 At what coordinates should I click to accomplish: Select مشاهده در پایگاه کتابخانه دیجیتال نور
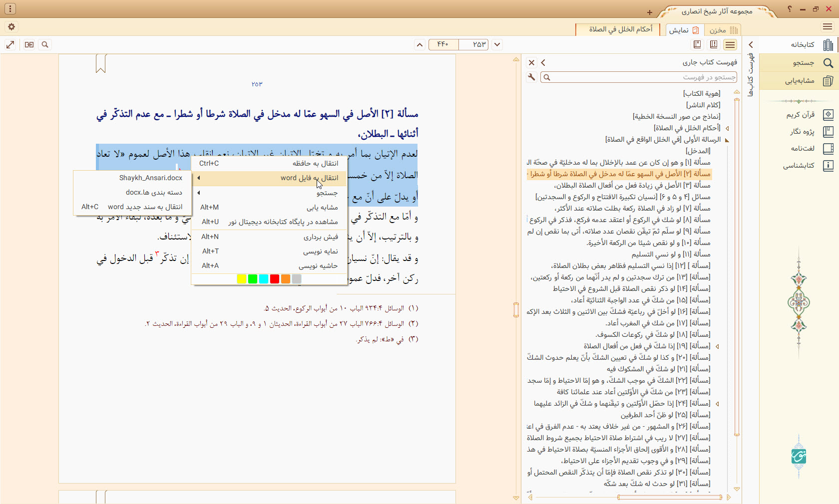point(269,222)
